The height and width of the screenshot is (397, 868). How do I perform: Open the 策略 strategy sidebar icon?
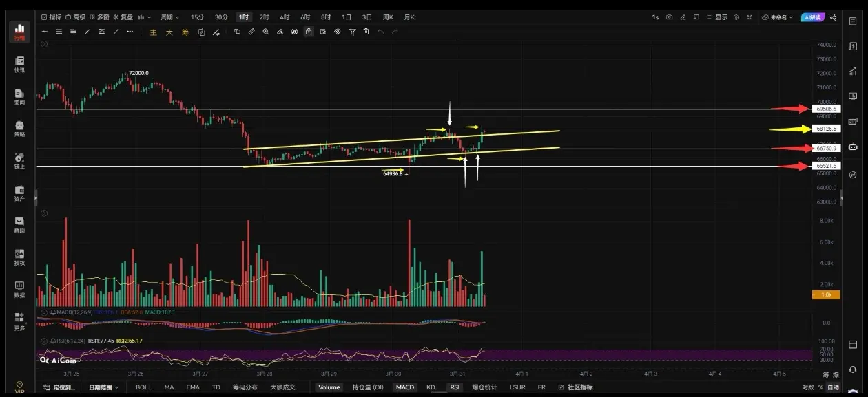pos(19,129)
